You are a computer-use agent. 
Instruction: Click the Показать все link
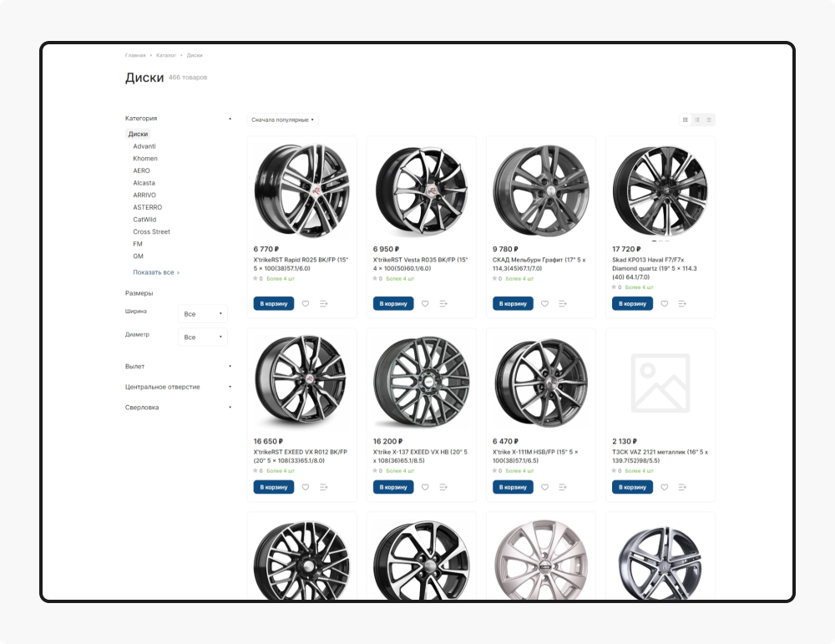click(x=156, y=273)
